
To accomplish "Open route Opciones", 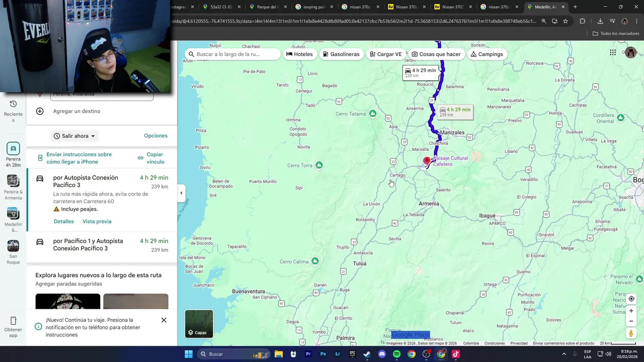I will [x=155, y=136].
